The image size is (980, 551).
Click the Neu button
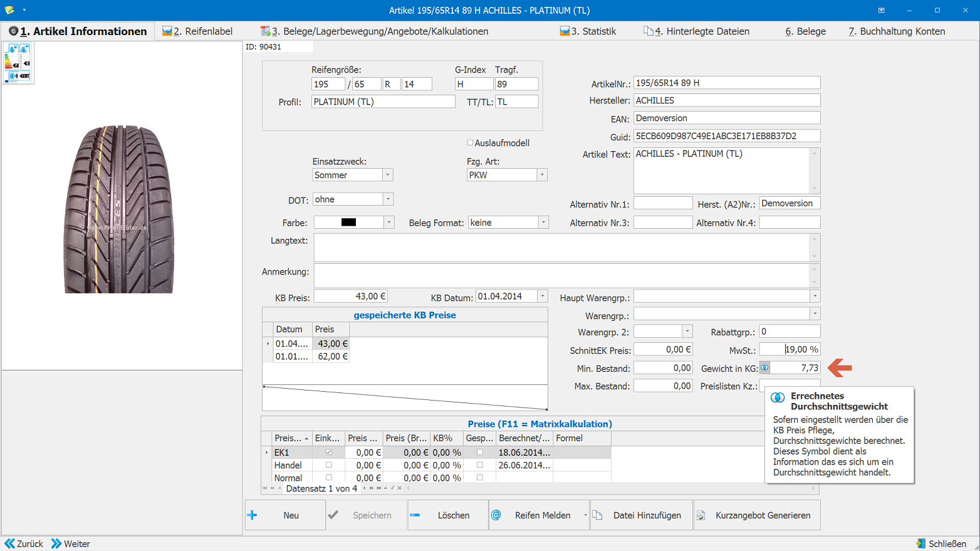(285, 515)
